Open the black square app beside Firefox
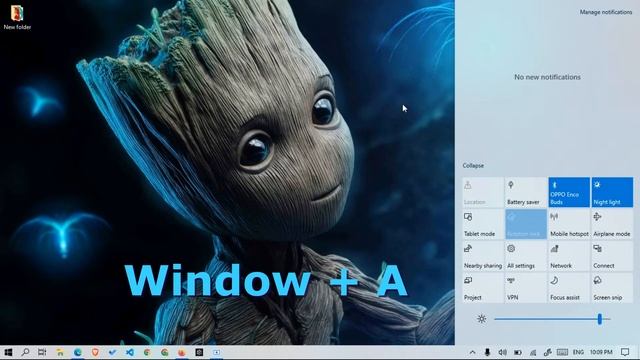 [x=199, y=352]
